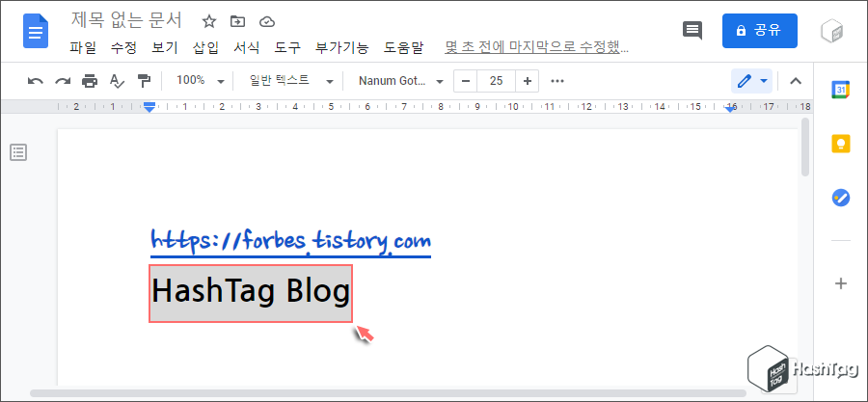Open Google Keep side panel
Image resolution: width=868 pixels, height=402 pixels.
pos(841,144)
